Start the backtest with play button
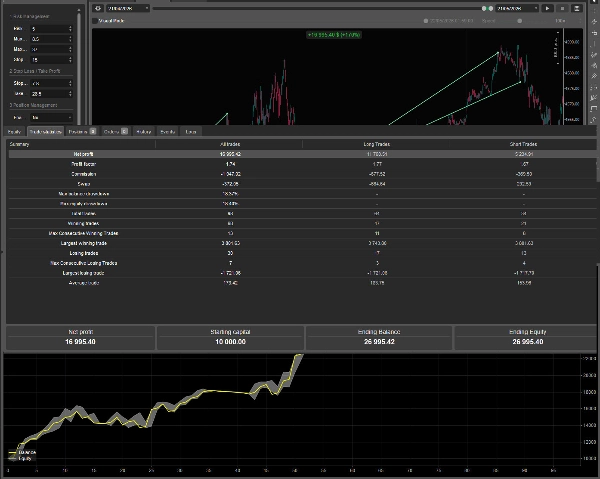 pos(548,8)
